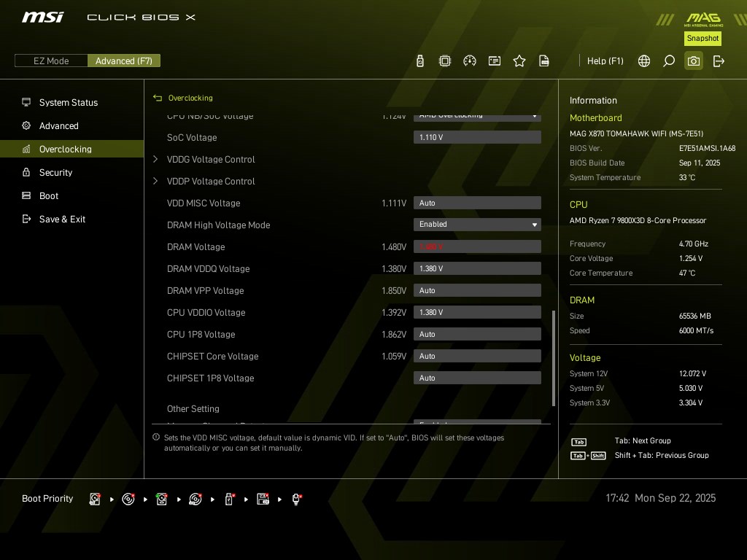Click the MSI logo
747x560 pixels.
(42, 17)
